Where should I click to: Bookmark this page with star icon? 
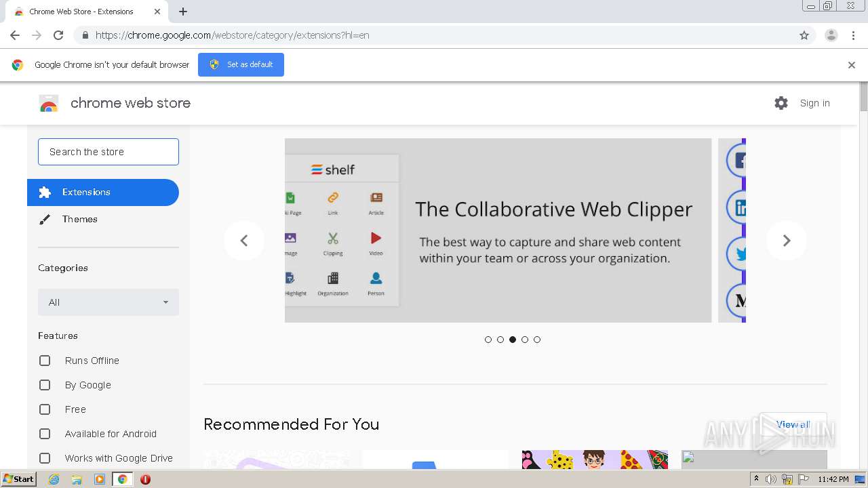pyautogui.click(x=804, y=35)
